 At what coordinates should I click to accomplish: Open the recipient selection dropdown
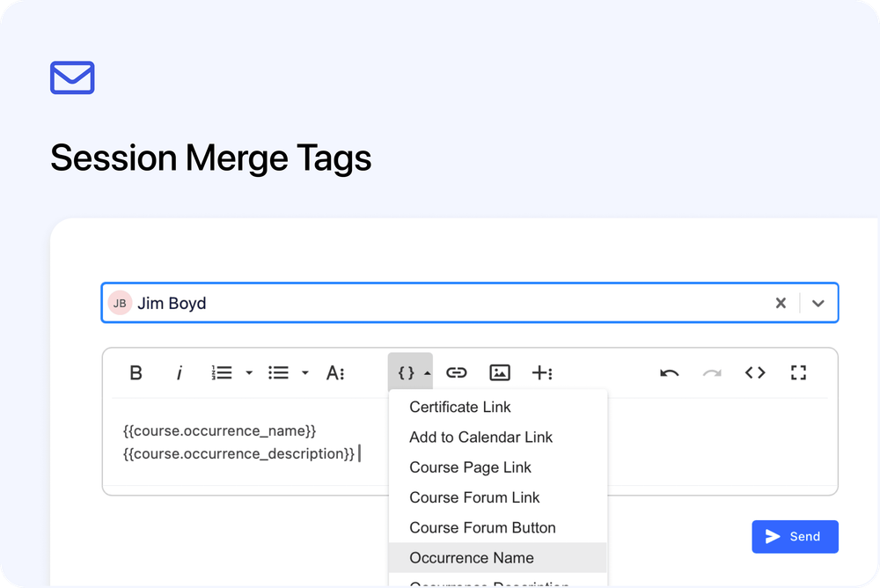[x=818, y=302]
